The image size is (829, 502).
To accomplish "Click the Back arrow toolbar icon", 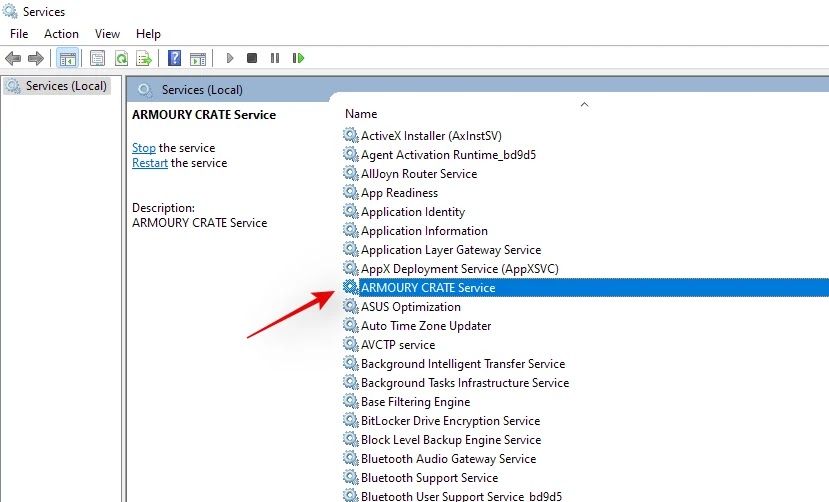I will 13,58.
